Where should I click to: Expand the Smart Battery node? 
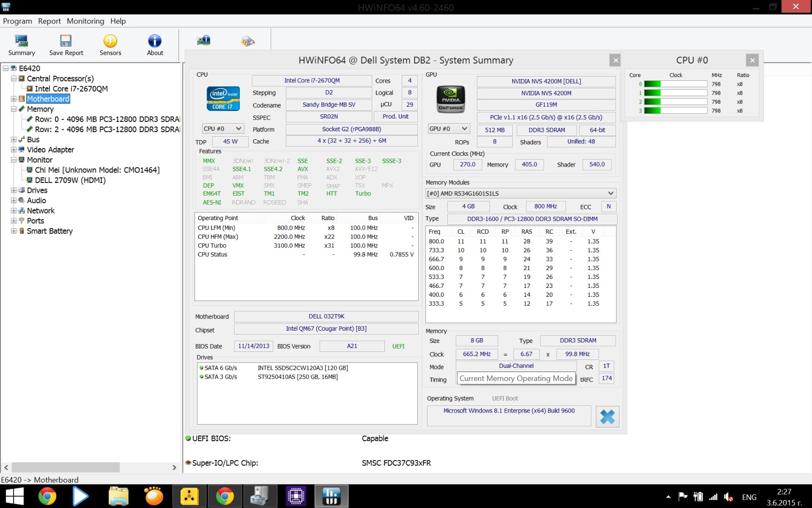point(14,231)
